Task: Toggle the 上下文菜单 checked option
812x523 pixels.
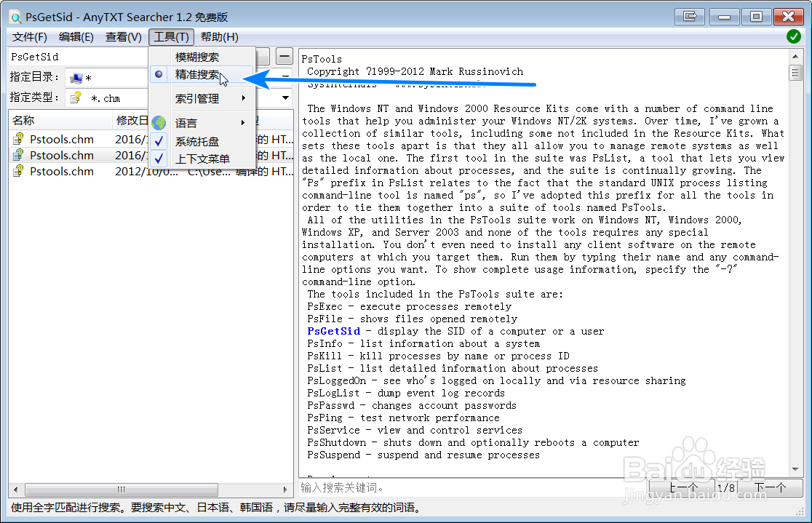Action: pos(202,159)
